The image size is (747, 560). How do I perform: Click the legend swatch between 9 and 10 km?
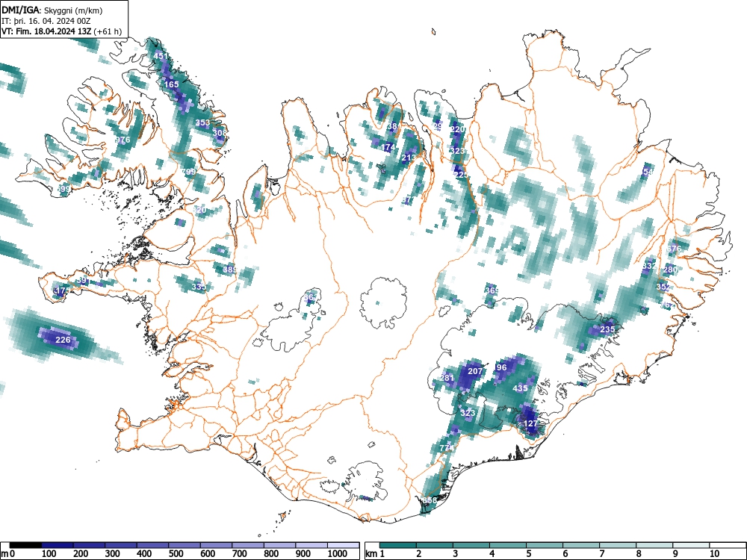pyautogui.click(x=691, y=545)
